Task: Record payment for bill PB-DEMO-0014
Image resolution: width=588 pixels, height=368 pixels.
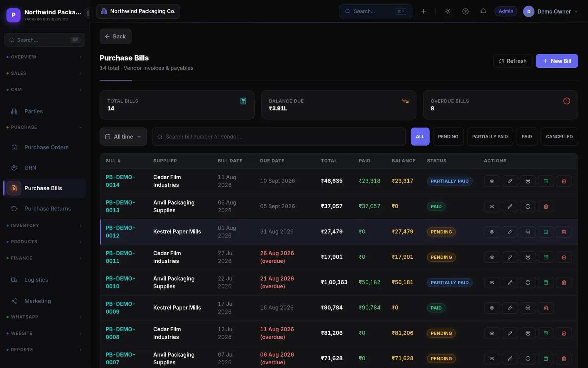Action: pos(546,181)
